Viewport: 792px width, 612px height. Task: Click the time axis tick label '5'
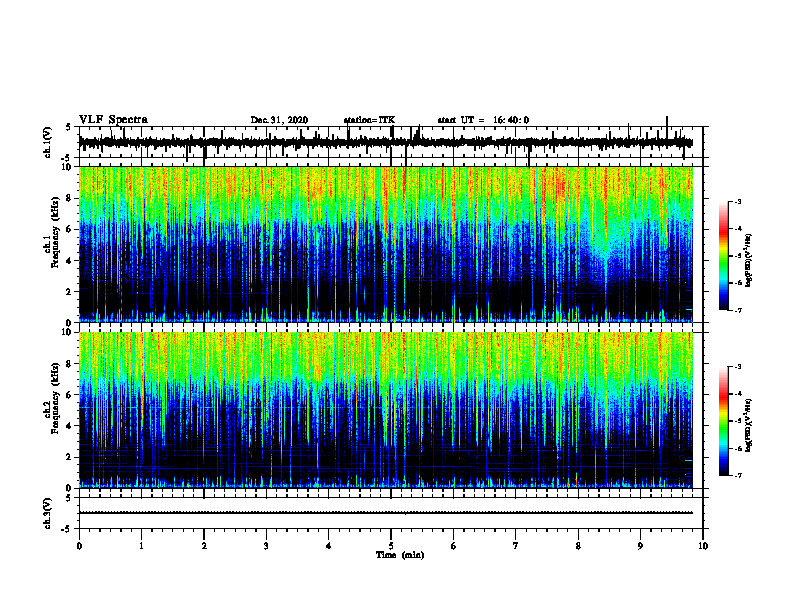(391, 546)
